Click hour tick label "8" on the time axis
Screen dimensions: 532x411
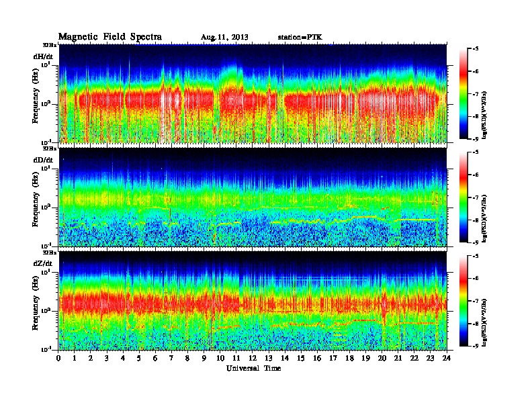(188, 359)
